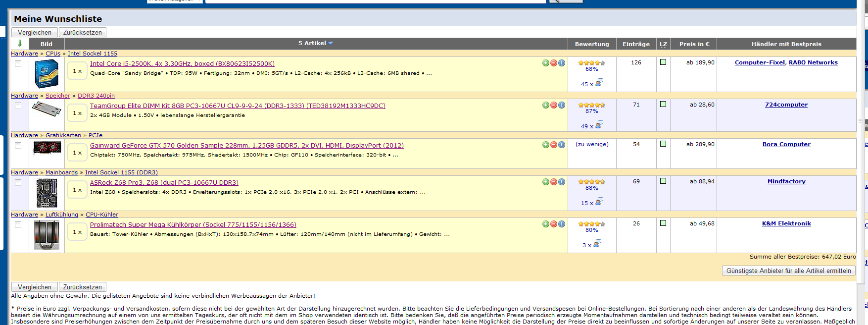
Task: Click Günstigste Anbieter für alle Artikel ermitteln
Action: point(789,271)
